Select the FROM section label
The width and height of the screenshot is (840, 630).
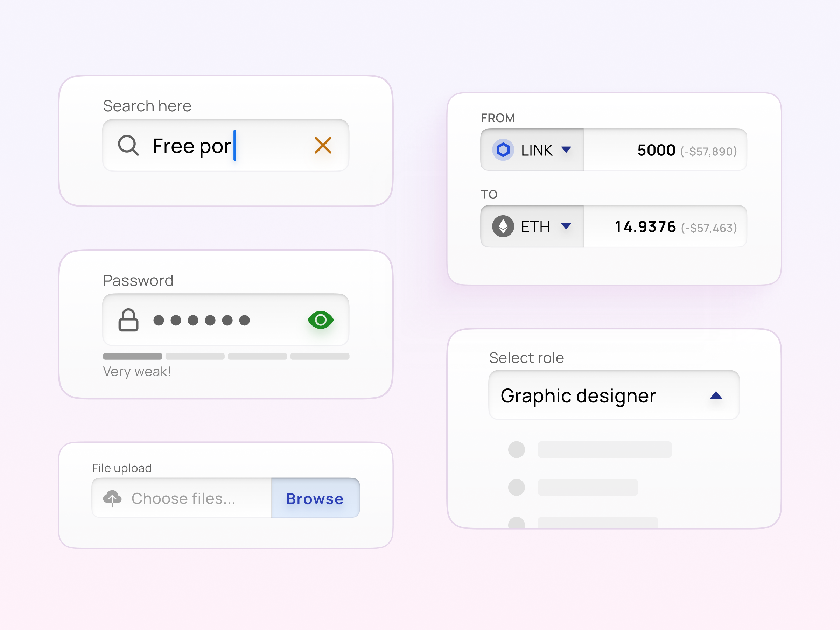point(498,118)
